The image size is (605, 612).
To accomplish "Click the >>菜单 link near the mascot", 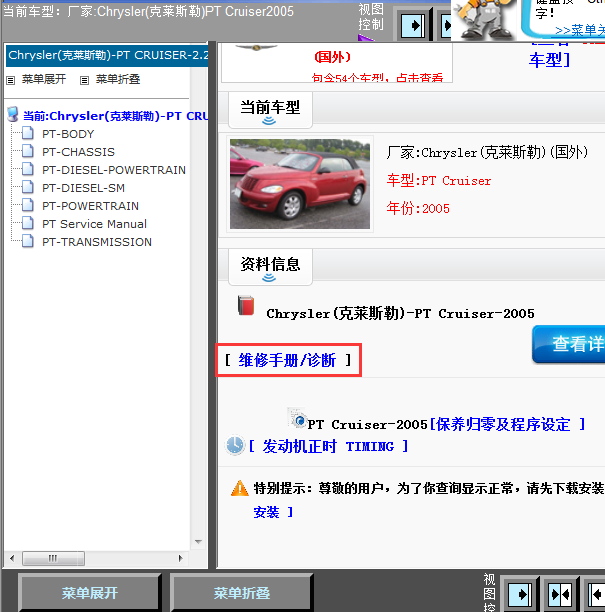I will (580, 30).
